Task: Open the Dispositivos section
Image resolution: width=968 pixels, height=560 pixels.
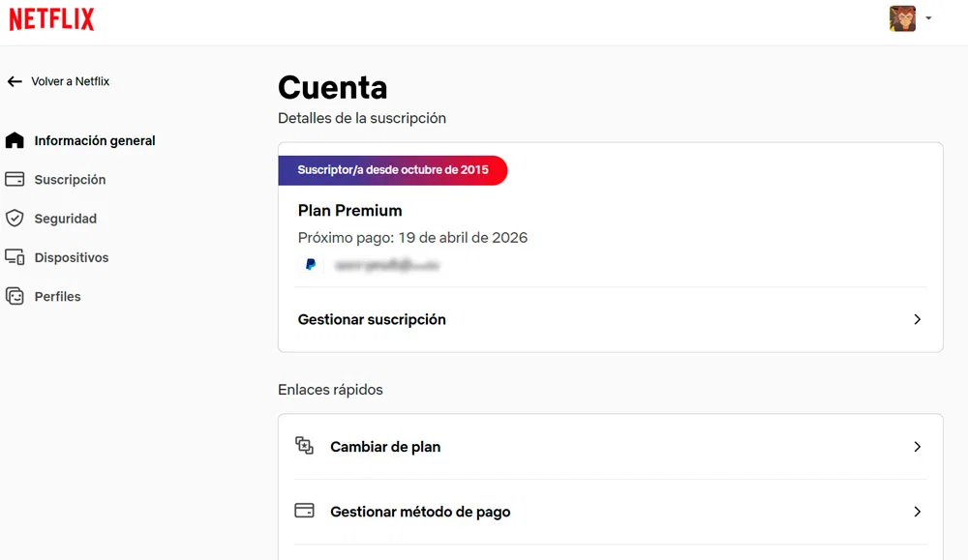Action: tap(72, 257)
